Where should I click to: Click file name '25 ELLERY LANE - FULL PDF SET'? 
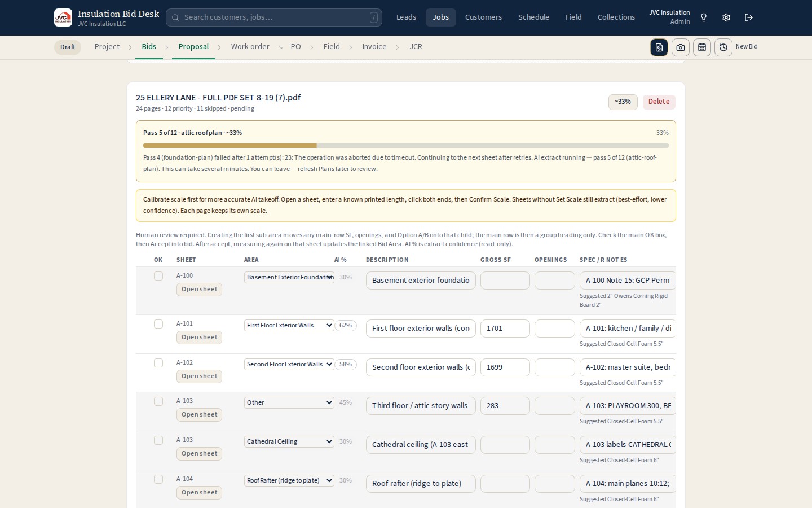click(x=218, y=98)
